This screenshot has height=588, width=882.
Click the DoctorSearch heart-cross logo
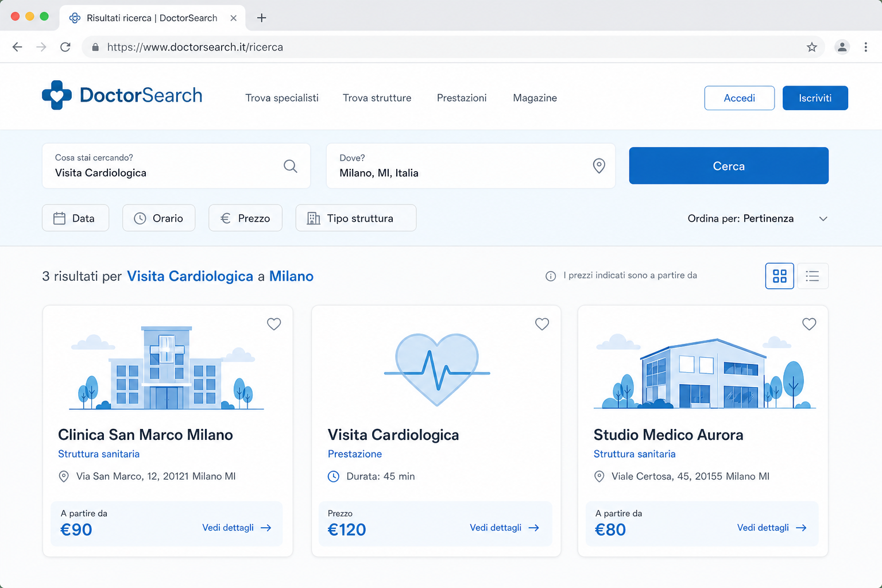(57, 95)
